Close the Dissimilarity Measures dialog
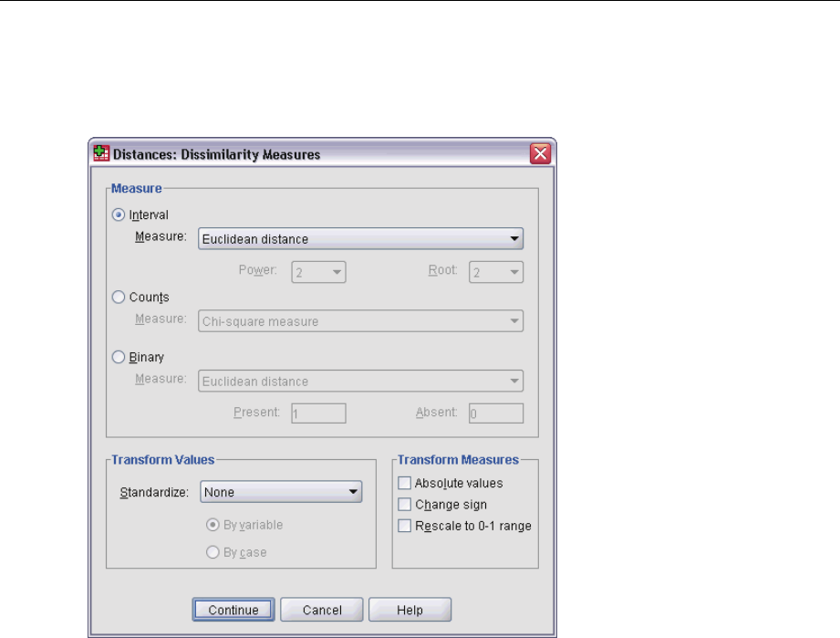Image resolution: width=840 pixels, height=638 pixels. pos(540,154)
